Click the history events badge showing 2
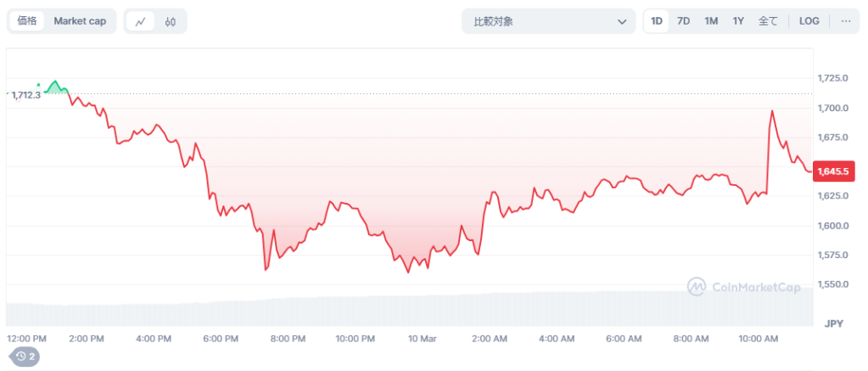868x371 pixels. 25,357
